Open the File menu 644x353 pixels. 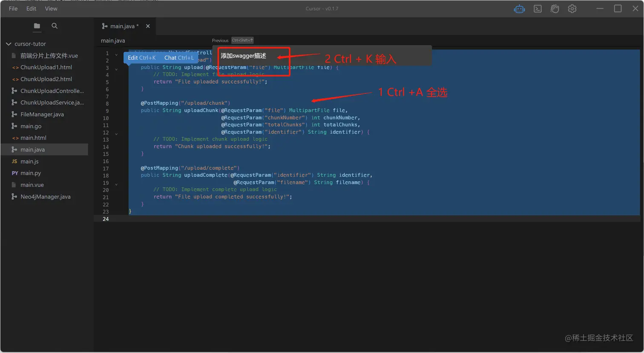tap(13, 9)
